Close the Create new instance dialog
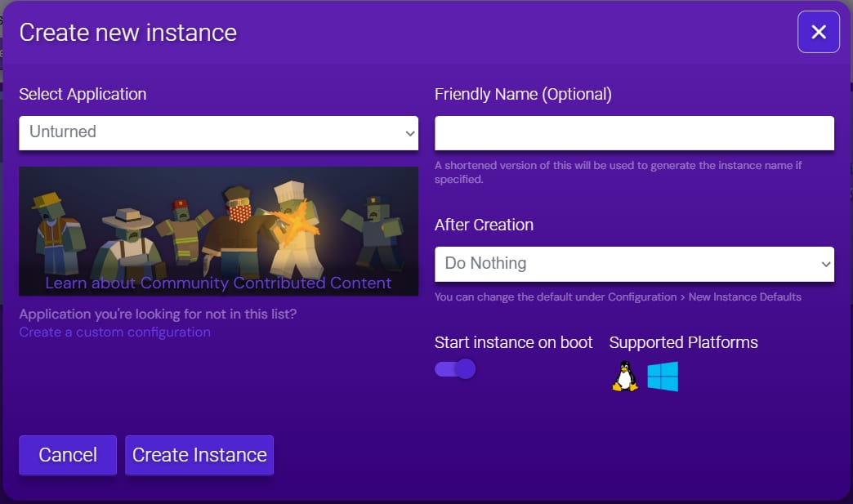This screenshot has width=853, height=504. click(x=818, y=32)
